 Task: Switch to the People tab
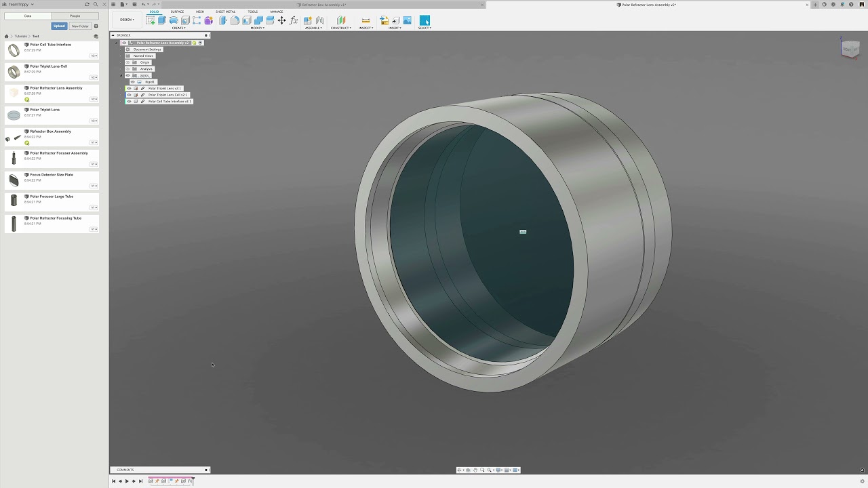[x=75, y=16]
